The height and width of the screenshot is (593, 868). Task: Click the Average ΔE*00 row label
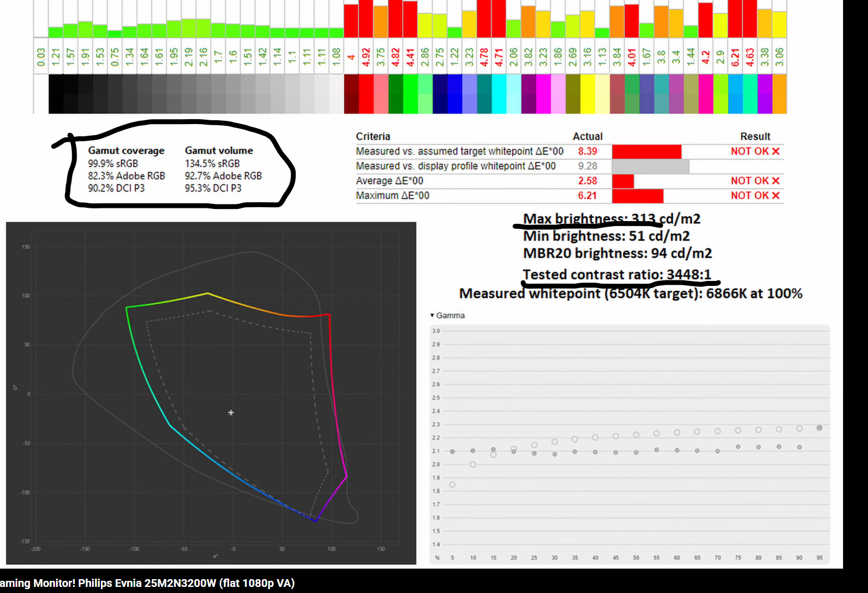[389, 181]
